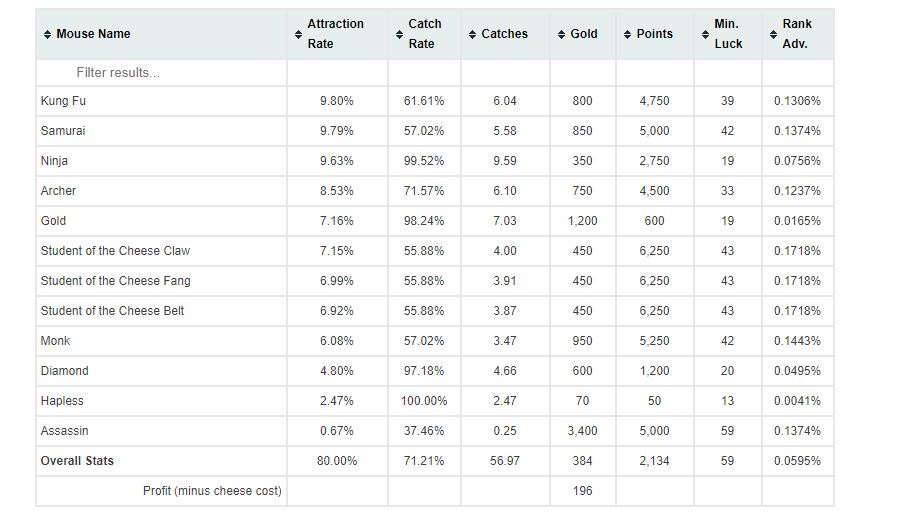Screen dimensions: 903x530
Task: Click the Overall Stats row label
Action: [77, 461]
